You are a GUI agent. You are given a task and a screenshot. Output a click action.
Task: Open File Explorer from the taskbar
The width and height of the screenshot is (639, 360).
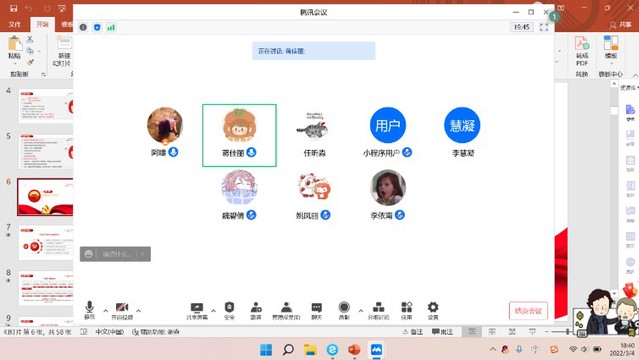click(x=310, y=349)
